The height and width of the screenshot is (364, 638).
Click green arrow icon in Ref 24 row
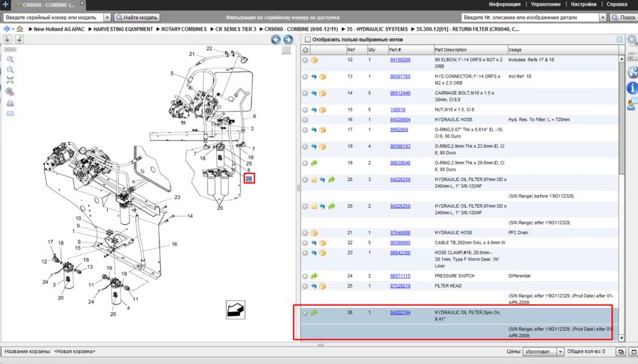point(314,276)
